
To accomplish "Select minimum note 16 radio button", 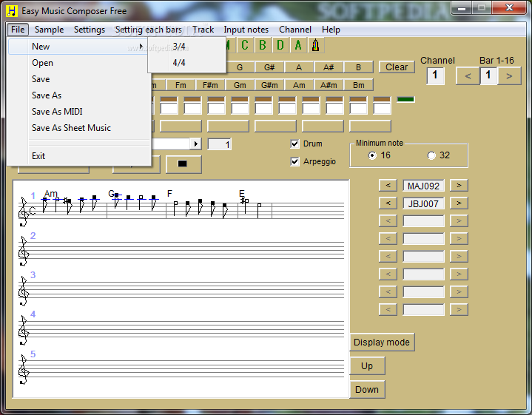I will coord(372,155).
